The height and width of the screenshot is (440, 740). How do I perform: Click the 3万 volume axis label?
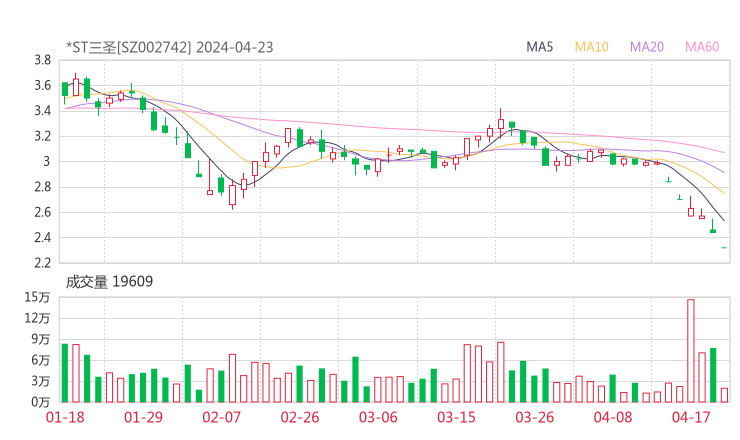click(41, 381)
